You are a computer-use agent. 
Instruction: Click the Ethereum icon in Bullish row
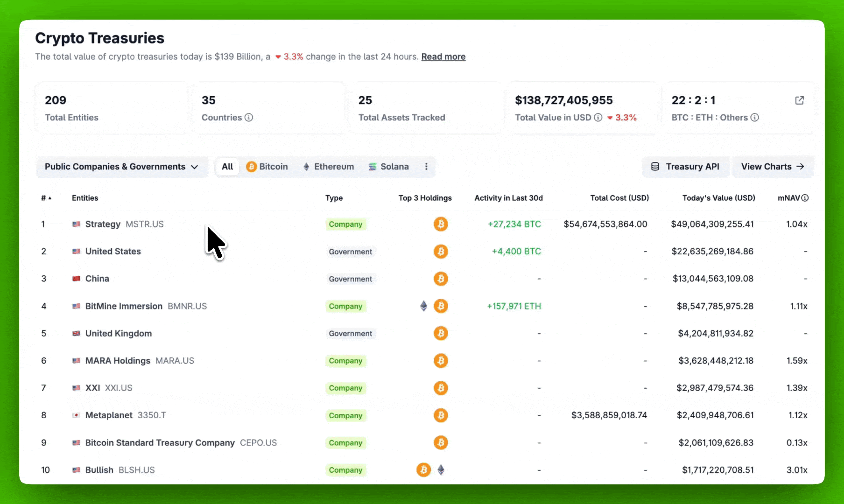(441, 470)
